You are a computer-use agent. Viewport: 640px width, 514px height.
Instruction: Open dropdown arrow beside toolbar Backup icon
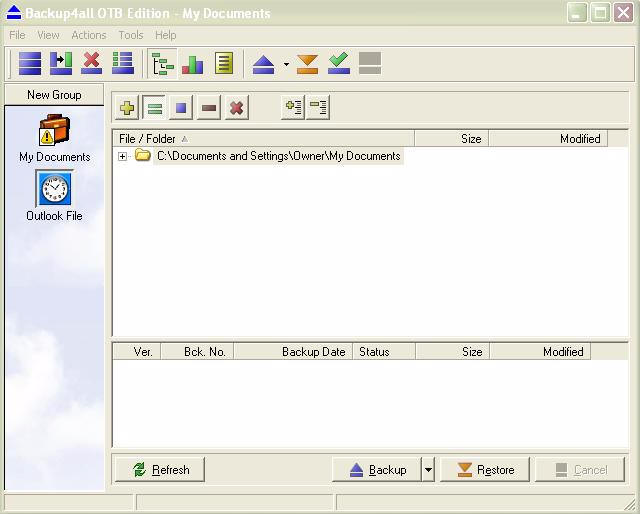(287, 64)
